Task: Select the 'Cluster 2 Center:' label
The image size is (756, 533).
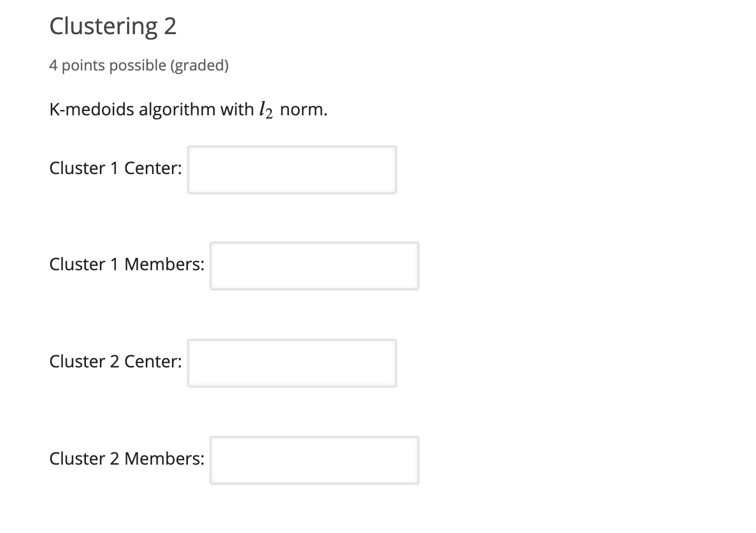Action: click(115, 362)
